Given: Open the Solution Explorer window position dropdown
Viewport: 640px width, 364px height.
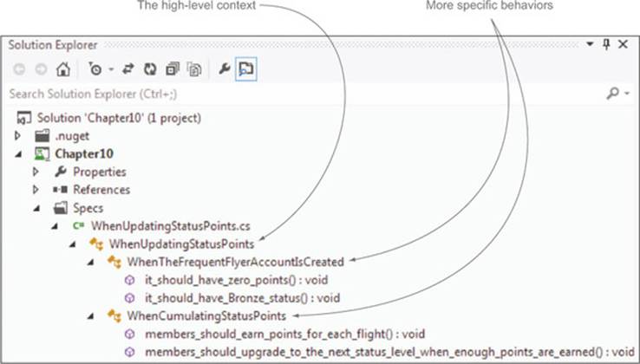Looking at the screenshot, I should coord(590,44).
